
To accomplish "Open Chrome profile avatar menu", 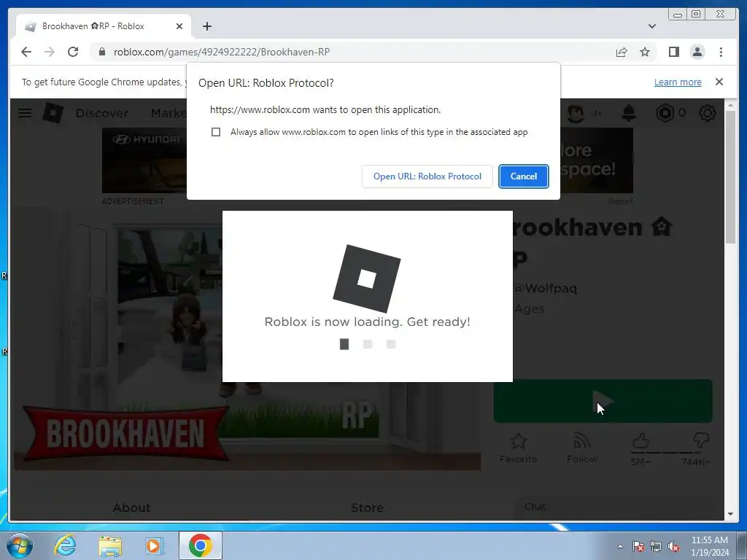I will click(697, 52).
